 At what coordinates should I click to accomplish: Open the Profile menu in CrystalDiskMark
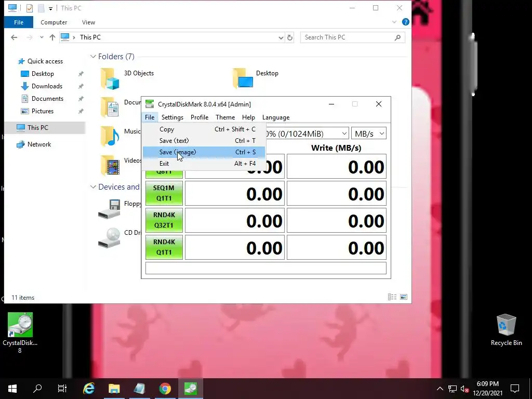[199, 117]
